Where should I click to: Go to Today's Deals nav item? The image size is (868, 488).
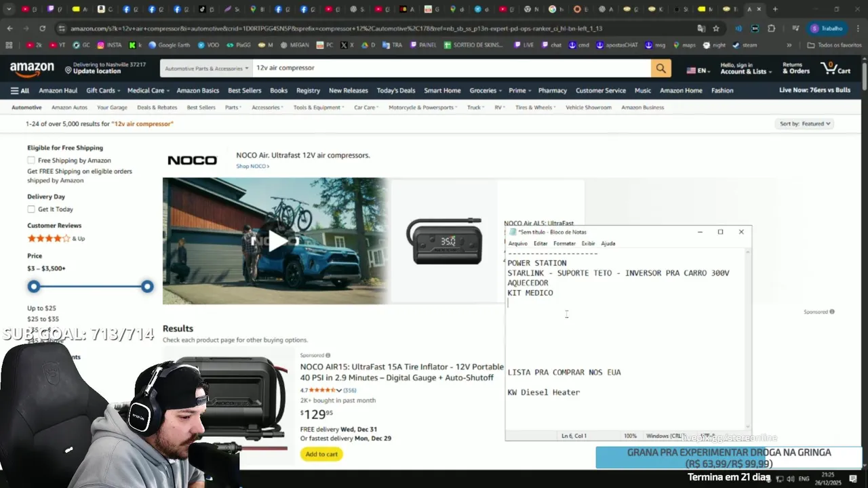(x=396, y=90)
